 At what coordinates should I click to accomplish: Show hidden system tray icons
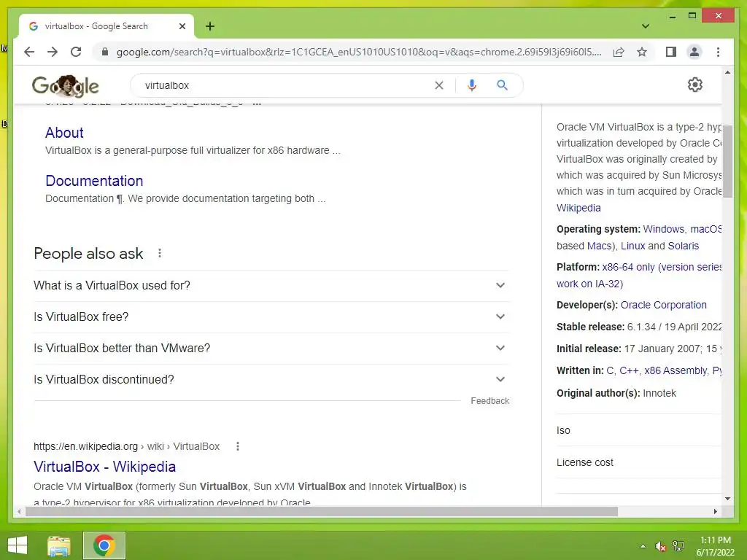click(643, 546)
